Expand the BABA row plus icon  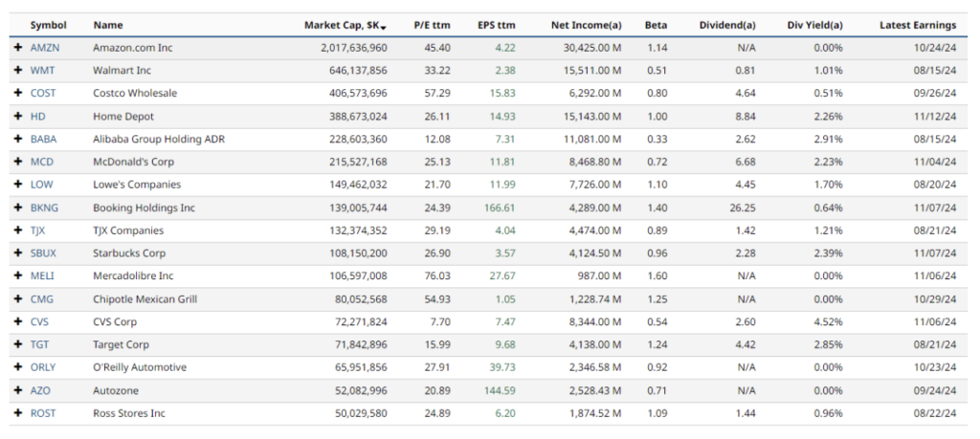click(18, 140)
